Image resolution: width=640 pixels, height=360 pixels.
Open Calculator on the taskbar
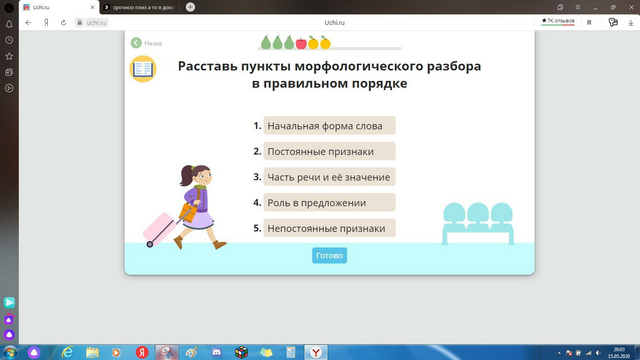click(x=291, y=352)
